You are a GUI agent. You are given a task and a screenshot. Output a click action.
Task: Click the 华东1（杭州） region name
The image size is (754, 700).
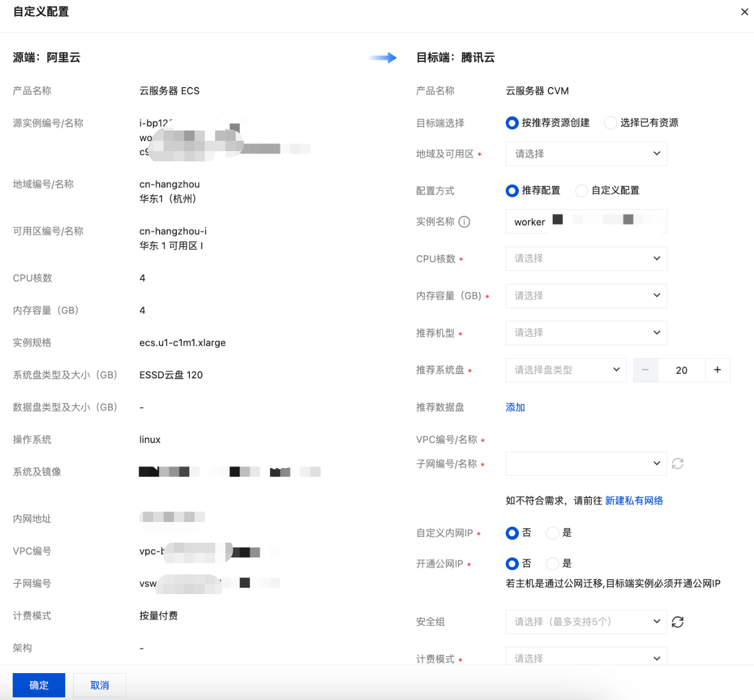click(168, 199)
